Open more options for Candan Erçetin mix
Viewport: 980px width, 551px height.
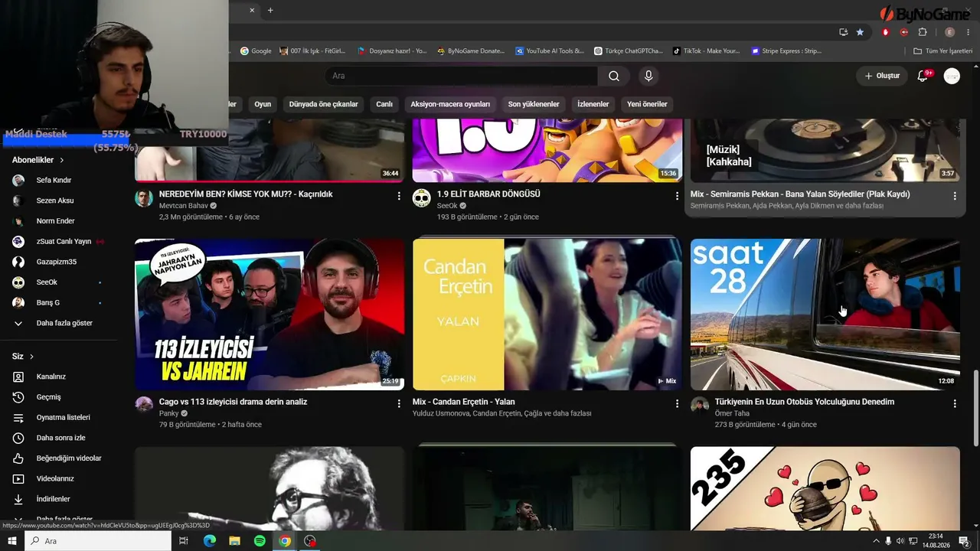pyautogui.click(x=677, y=403)
